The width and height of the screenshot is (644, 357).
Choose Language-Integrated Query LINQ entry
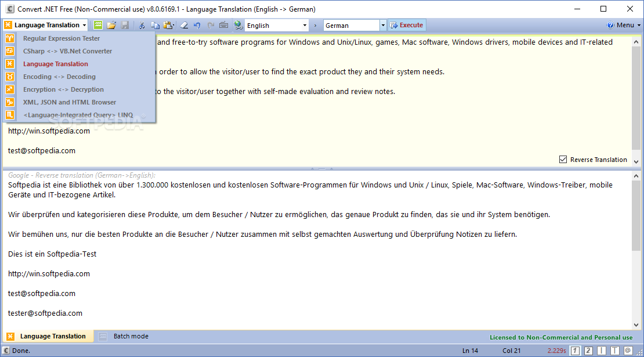78,114
